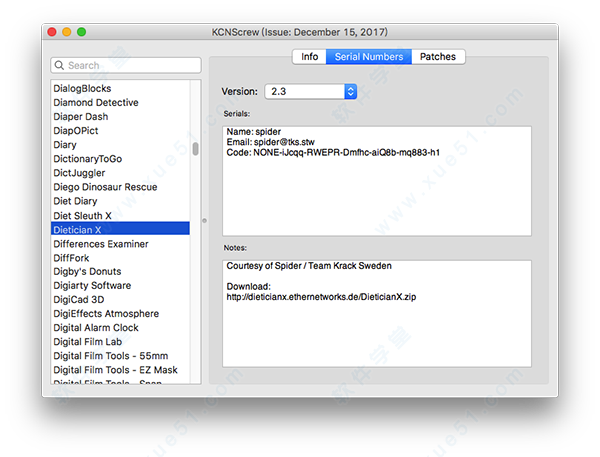This screenshot has width=600, height=457.
Task: Click the Courtesy of Spider notes line
Action: pyautogui.click(x=309, y=266)
